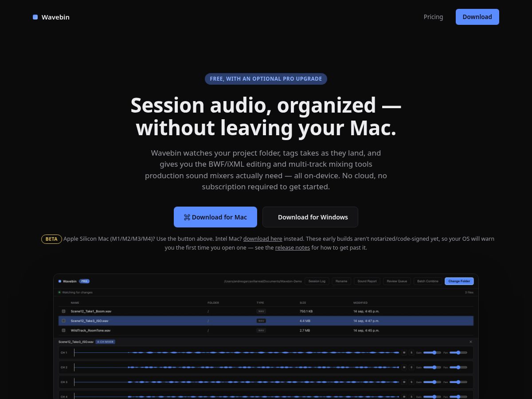The height and width of the screenshot is (399, 532).
Task: Click WAV type badge for Scene12_Take3_ISO.wav row
Action: click(261, 321)
